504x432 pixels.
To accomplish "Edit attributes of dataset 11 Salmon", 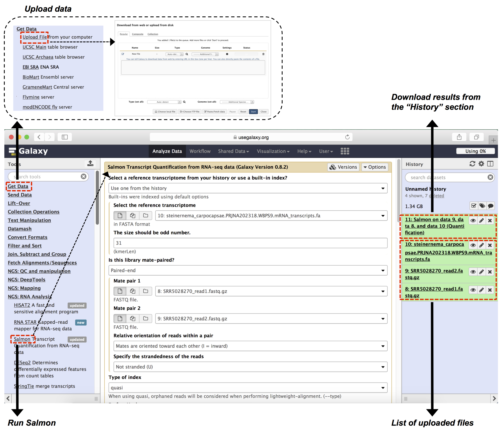I will click(x=481, y=221).
